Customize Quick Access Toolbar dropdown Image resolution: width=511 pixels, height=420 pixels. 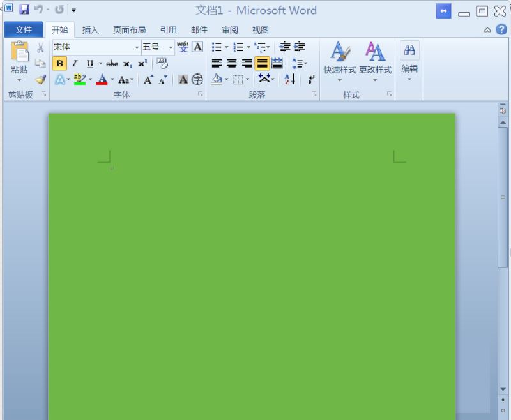(74, 10)
